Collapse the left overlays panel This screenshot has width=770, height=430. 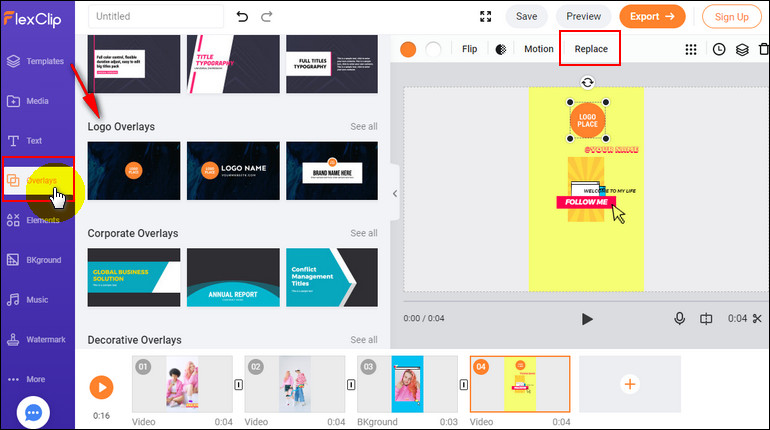tap(395, 193)
